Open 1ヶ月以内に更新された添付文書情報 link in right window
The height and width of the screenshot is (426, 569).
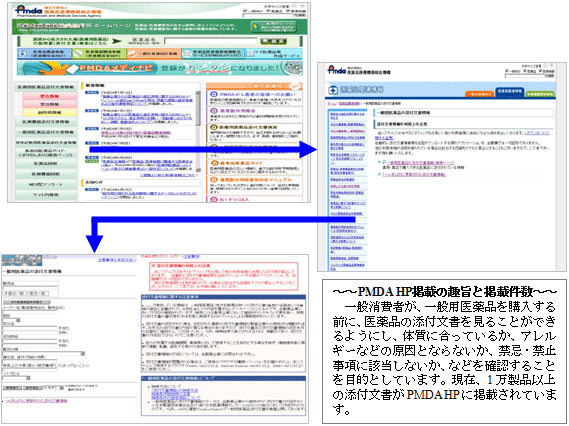point(414,175)
